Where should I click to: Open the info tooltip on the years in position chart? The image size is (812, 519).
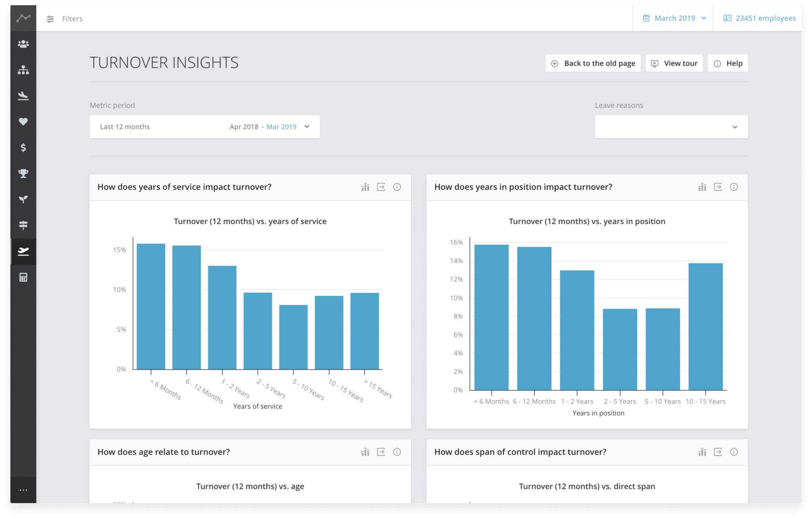(734, 187)
